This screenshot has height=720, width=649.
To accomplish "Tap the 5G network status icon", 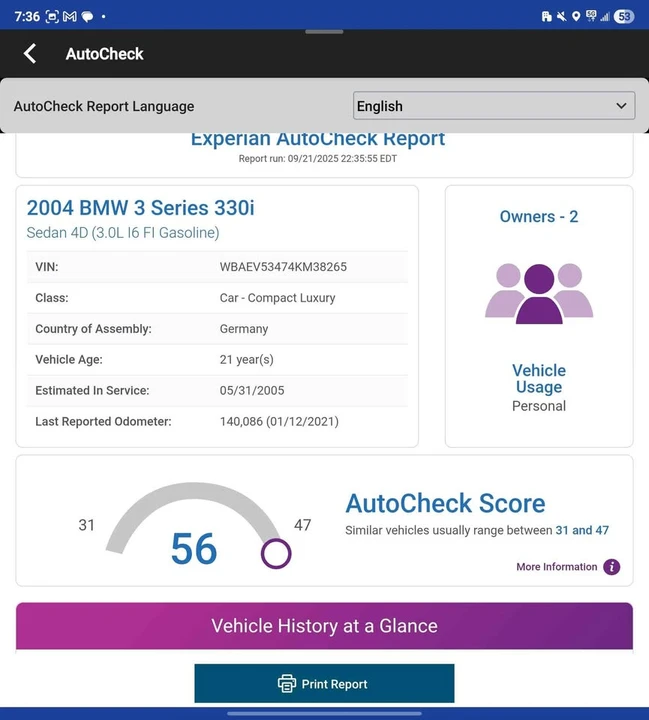I will coord(591,17).
